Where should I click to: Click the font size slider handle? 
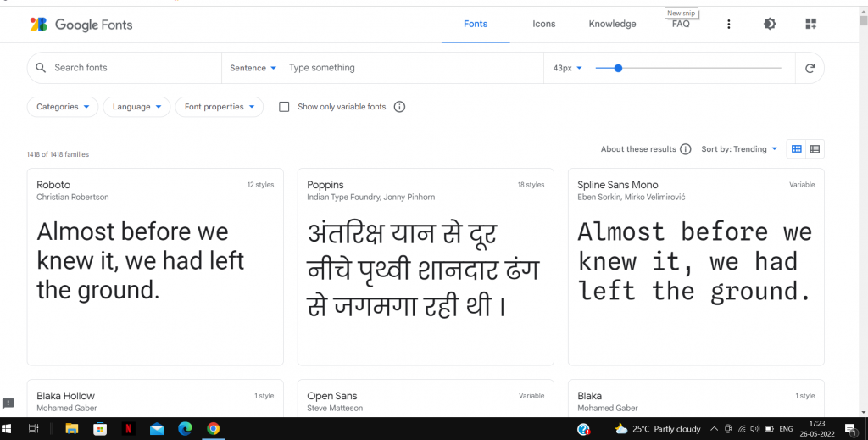618,68
